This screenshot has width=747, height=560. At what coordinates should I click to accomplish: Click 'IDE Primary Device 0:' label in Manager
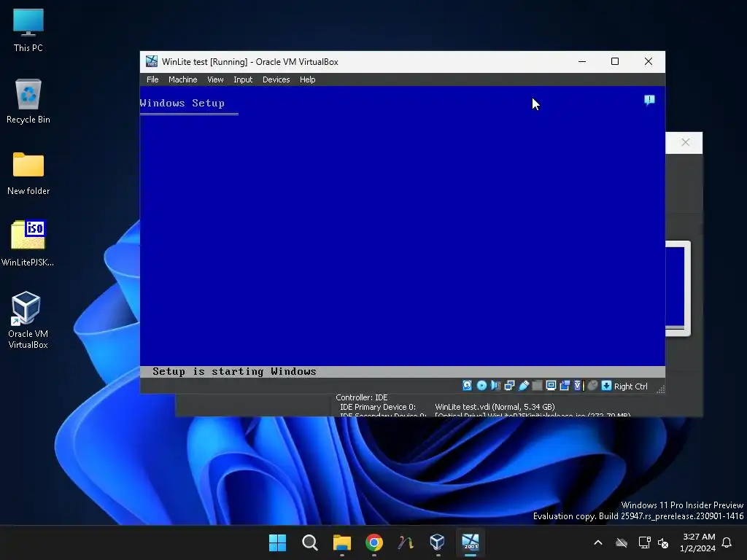click(377, 407)
